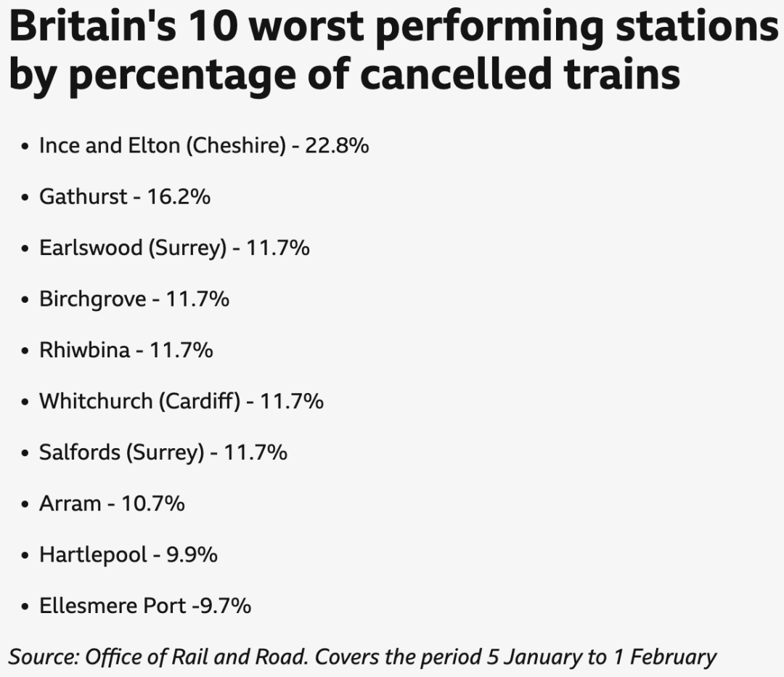Click the Birchgrove 11.7% list item
This screenshot has width=784, height=677.
[134, 299]
